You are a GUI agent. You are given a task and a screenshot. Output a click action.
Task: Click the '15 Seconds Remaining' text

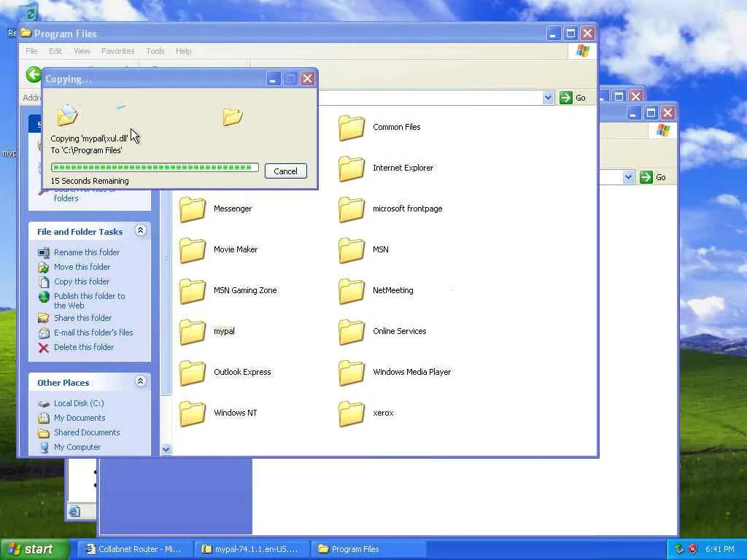[90, 181]
